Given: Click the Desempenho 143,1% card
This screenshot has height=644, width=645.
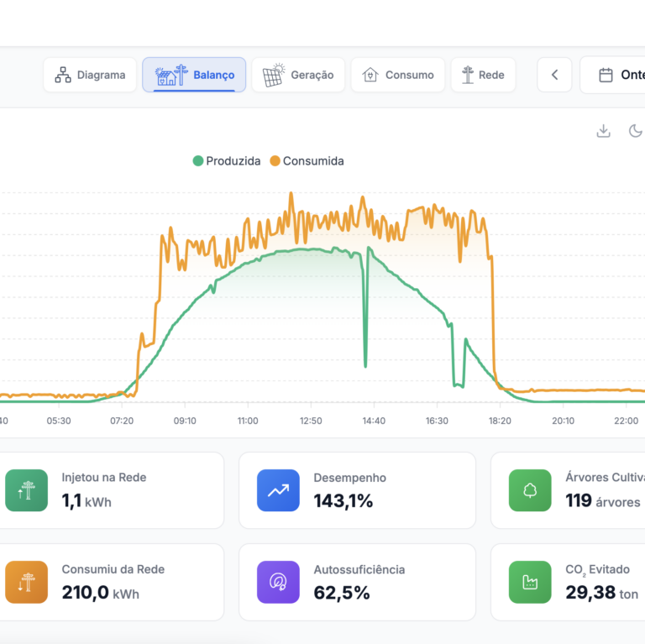Looking at the screenshot, I should click(x=357, y=490).
